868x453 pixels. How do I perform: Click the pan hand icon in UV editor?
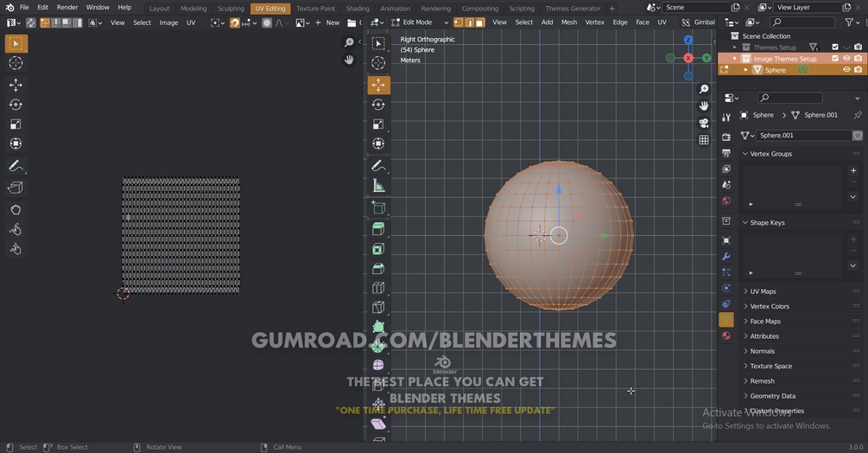349,60
